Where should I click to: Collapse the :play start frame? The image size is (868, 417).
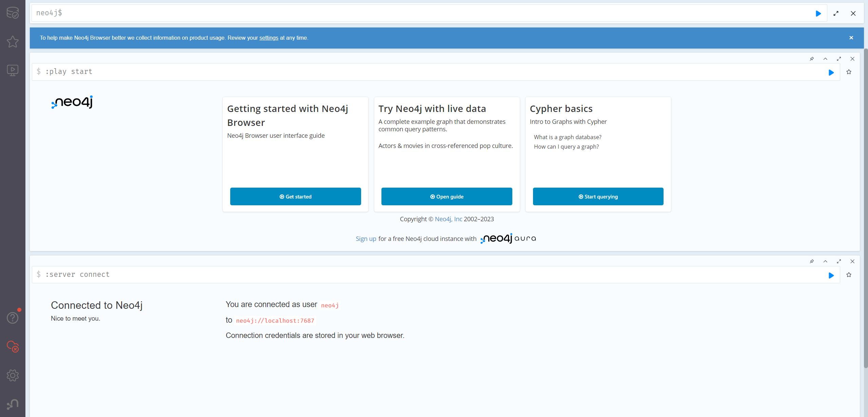825,59
